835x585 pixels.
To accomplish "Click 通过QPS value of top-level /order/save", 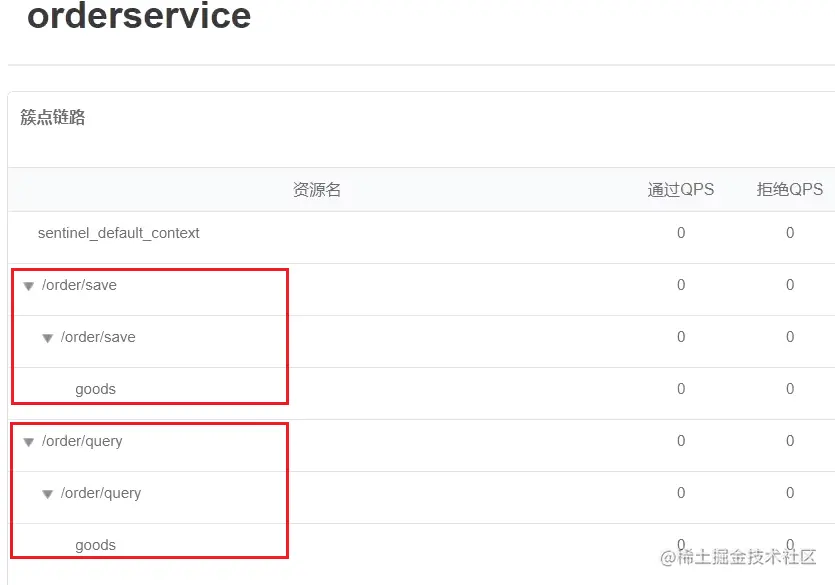I will click(x=681, y=285).
